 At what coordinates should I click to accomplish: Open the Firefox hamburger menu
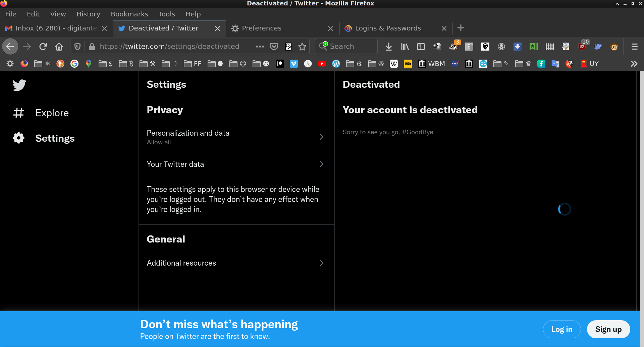(634, 47)
